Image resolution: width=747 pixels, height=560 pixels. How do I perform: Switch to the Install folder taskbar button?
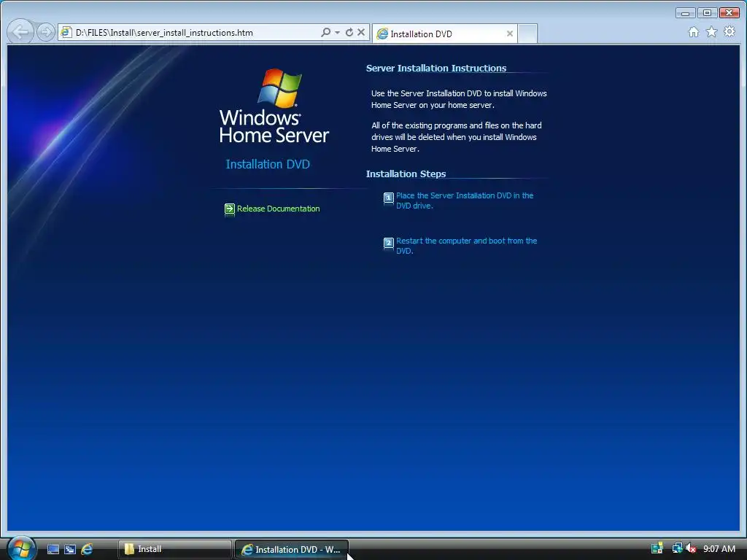(175, 549)
